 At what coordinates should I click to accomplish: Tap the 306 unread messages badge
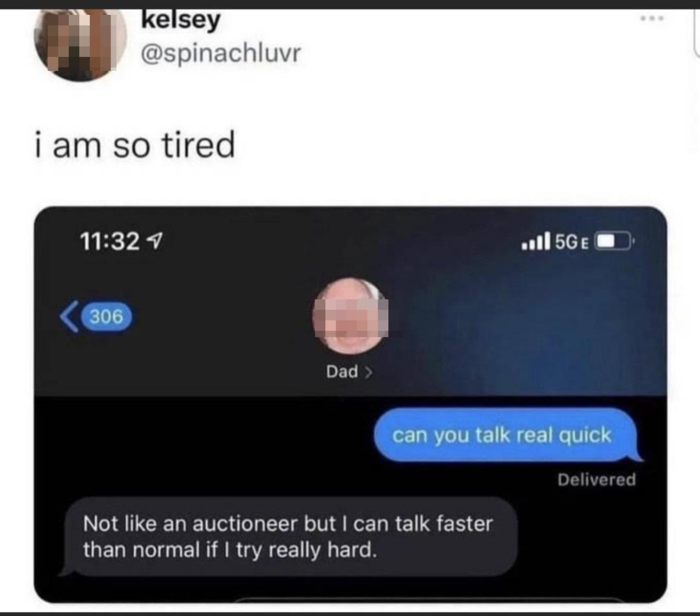106,316
